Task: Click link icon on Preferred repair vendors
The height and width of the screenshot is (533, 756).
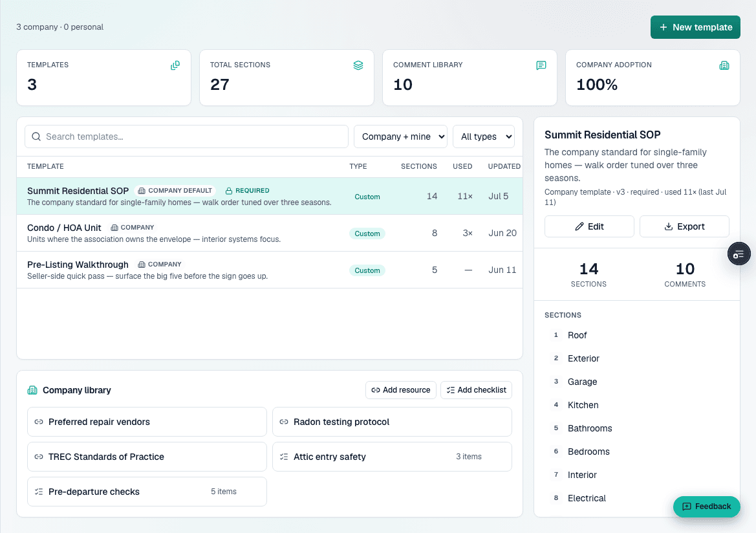Action: click(39, 422)
